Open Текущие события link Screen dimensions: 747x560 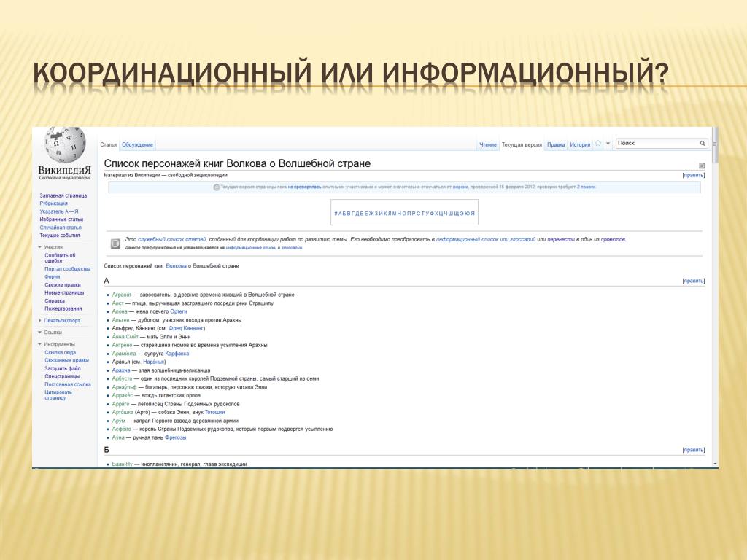click(x=60, y=236)
